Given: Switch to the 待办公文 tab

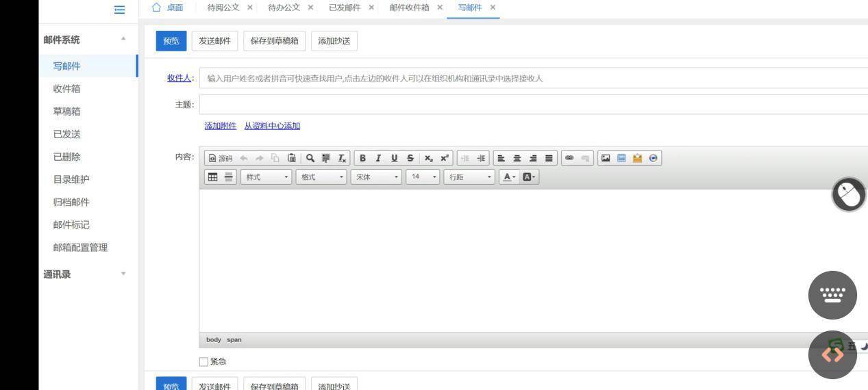Looking at the screenshot, I should tap(284, 8).
